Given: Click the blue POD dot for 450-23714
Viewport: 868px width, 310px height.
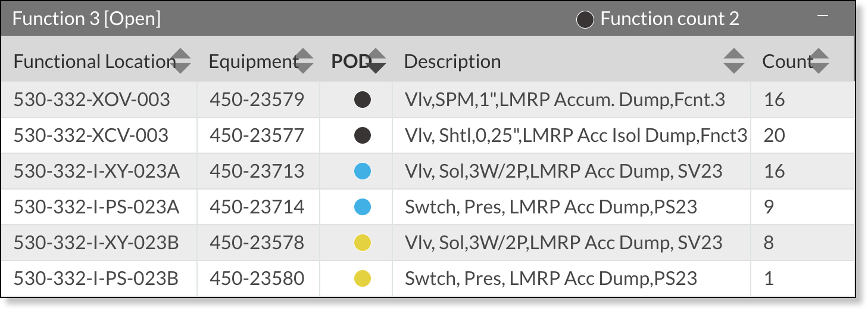Looking at the screenshot, I should (x=362, y=207).
